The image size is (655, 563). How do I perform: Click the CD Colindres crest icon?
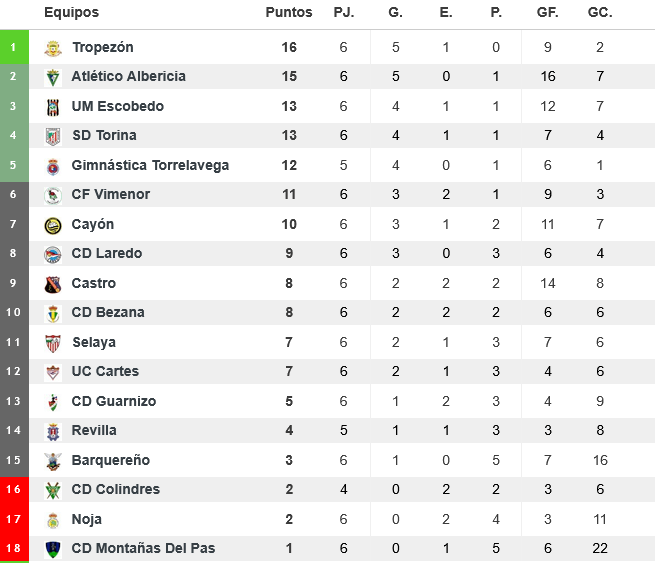53,490
